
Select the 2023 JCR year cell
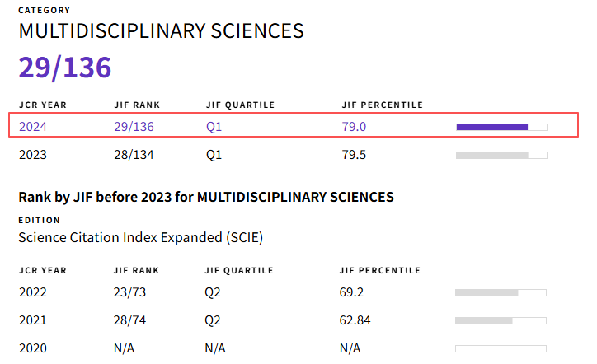(x=33, y=155)
